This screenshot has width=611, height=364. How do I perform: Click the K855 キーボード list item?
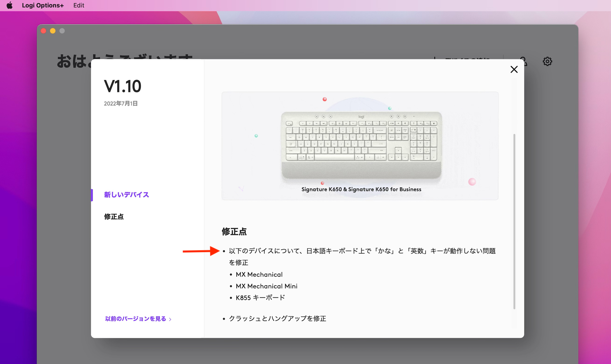click(x=260, y=298)
